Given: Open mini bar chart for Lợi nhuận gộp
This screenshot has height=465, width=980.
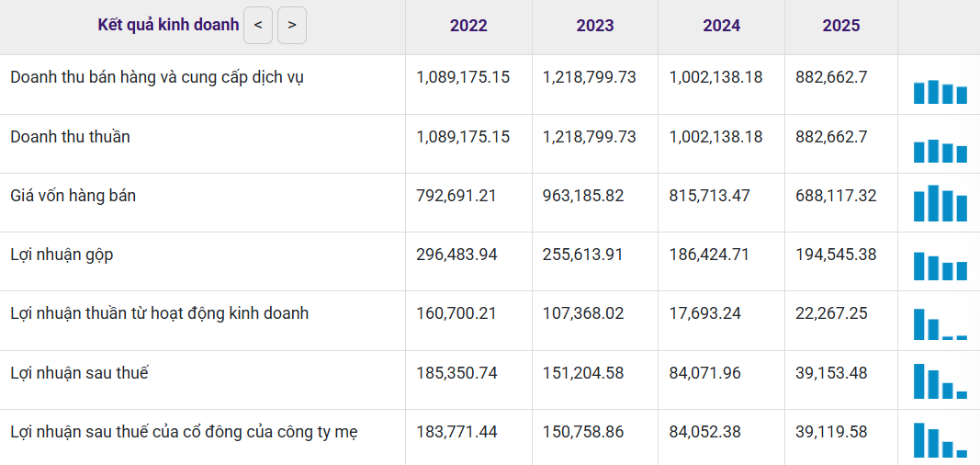Looking at the screenshot, I should 940,267.
